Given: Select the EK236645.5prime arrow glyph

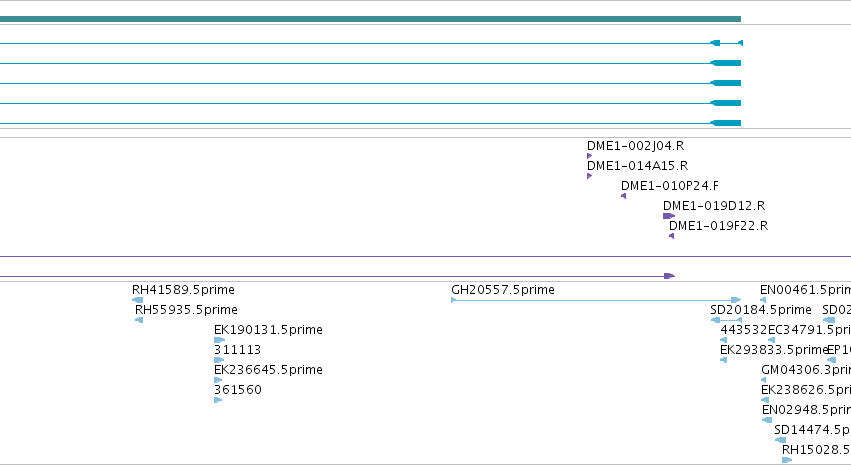Looking at the screenshot, I should point(218,380).
